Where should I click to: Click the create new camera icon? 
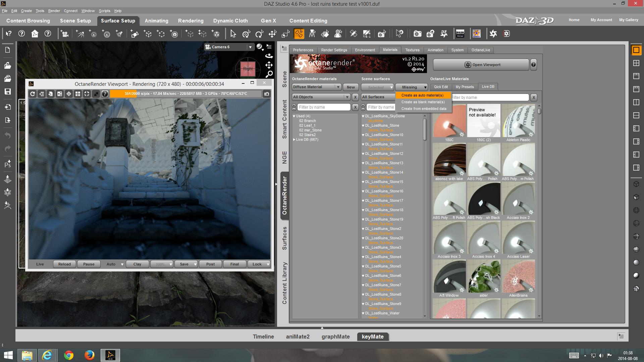pyautogui.click(x=64, y=34)
